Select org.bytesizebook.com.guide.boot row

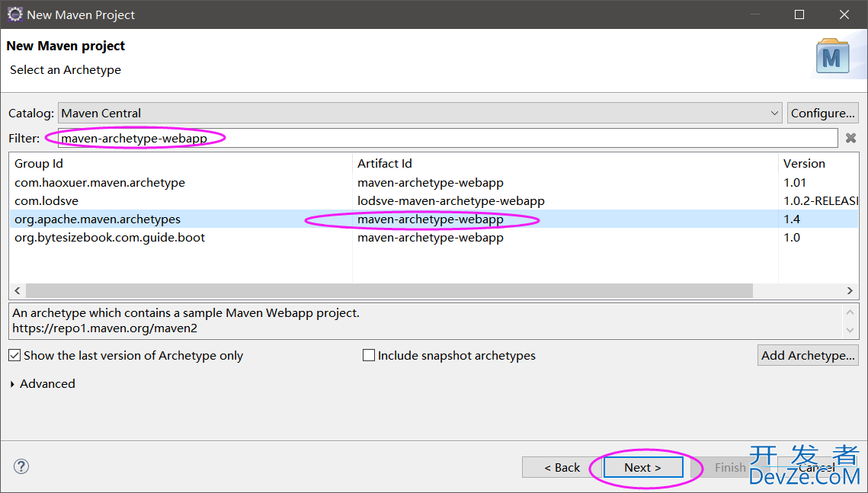pos(434,238)
